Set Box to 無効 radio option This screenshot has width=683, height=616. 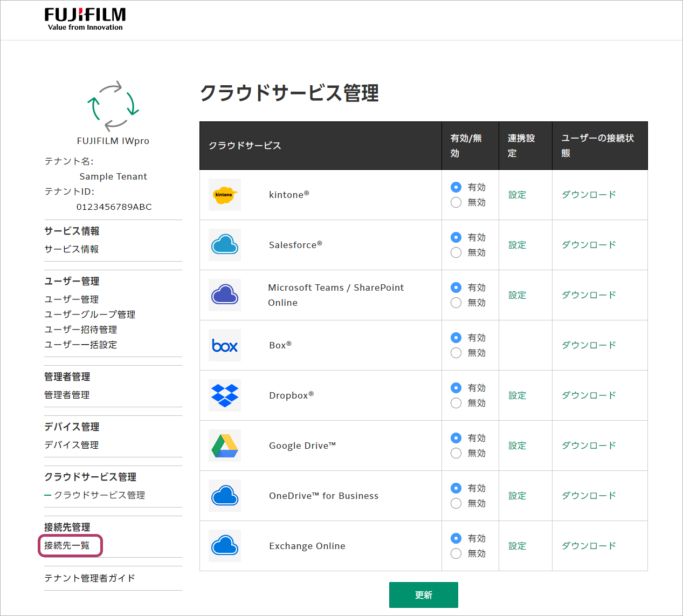456,353
